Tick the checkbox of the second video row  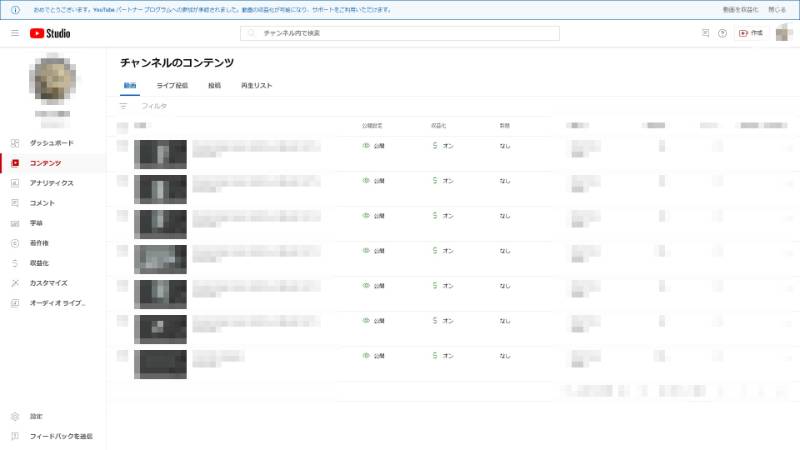pyautogui.click(x=122, y=181)
